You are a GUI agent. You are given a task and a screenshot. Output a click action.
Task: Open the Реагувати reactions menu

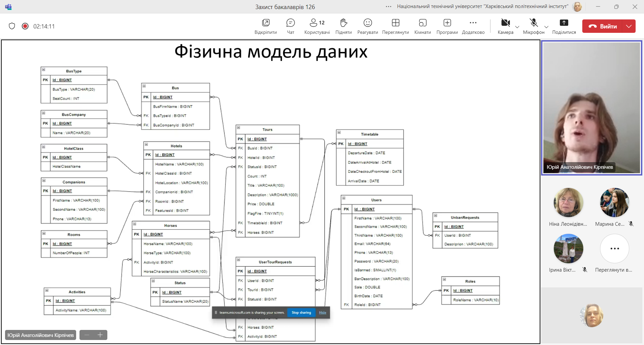coord(368,26)
